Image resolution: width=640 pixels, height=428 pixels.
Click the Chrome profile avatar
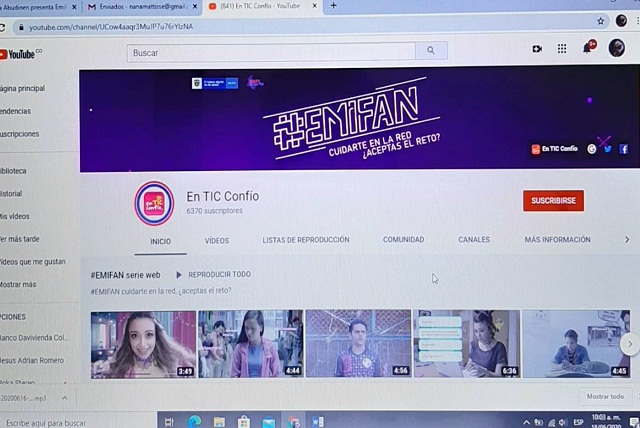coord(621,20)
